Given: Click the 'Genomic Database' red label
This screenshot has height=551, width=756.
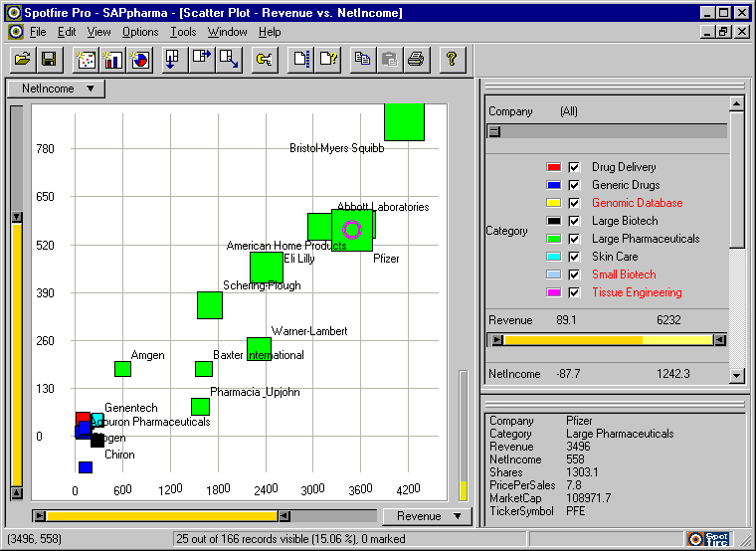Looking at the screenshot, I should tap(637, 203).
